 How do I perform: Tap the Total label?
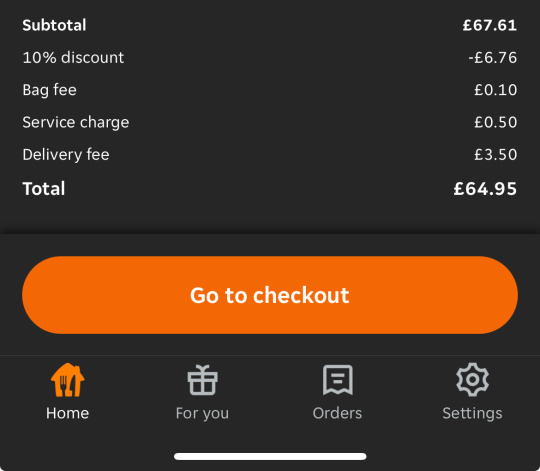tap(44, 189)
